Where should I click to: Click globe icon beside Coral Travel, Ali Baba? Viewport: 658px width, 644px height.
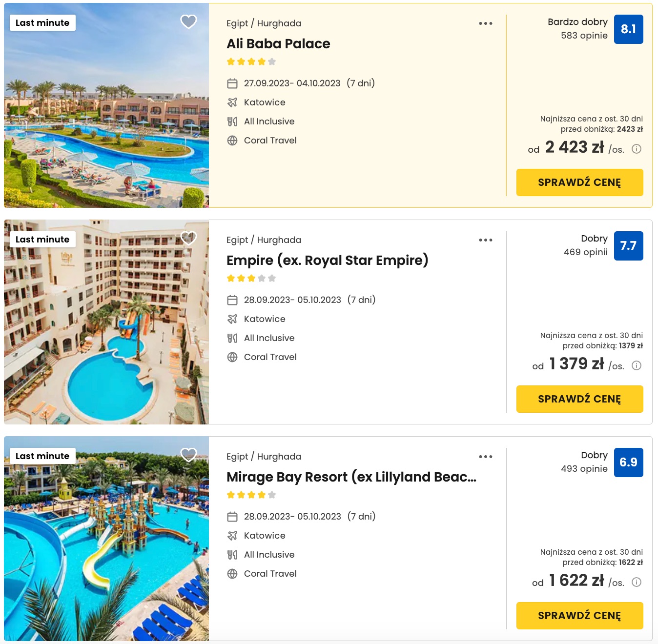pyautogui.click(x=232, y=141)
